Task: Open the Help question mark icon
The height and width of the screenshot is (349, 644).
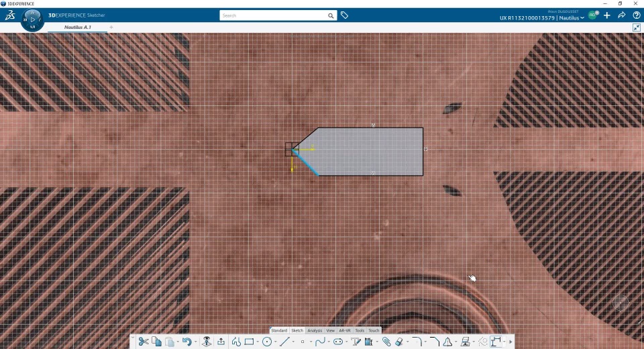Action: pos(637,15)
